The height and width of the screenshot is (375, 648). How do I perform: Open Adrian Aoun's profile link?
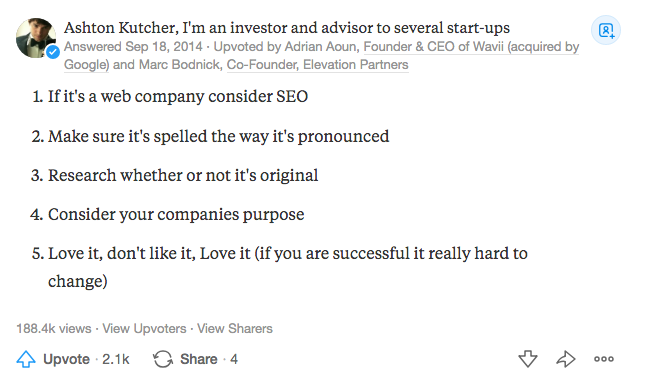(320, 46)
